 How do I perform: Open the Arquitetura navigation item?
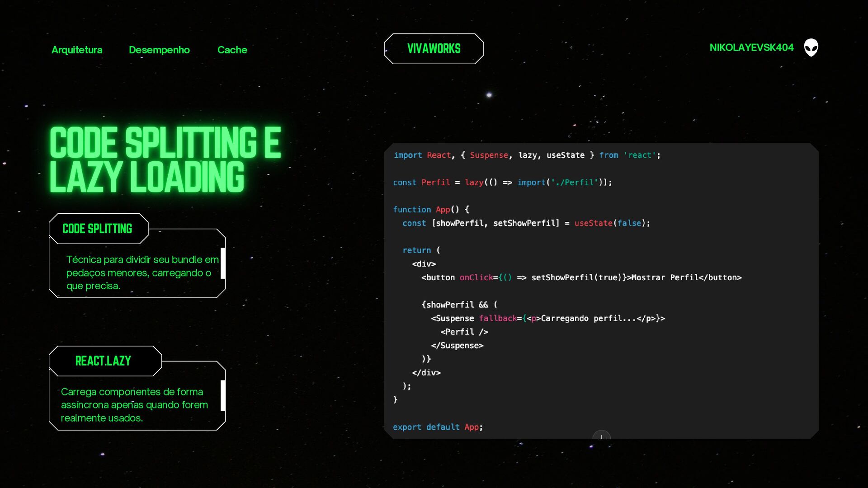77,50
